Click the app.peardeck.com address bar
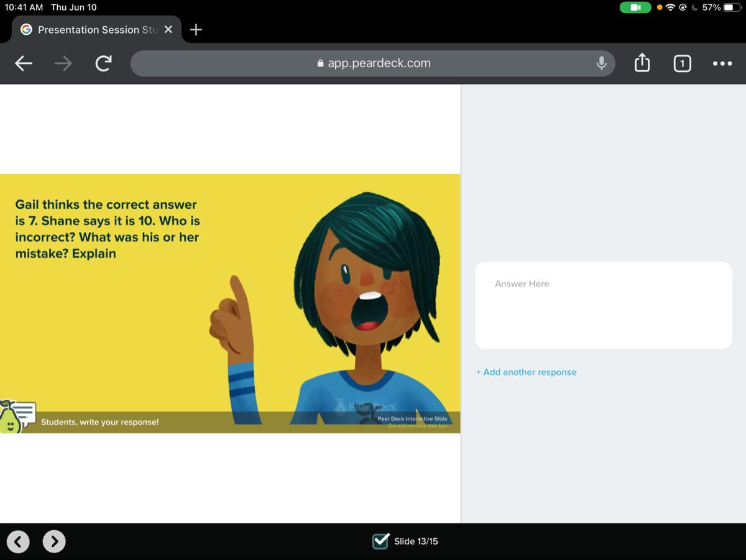This screenshot has width=746, height=560. click(x=373, y=63)
